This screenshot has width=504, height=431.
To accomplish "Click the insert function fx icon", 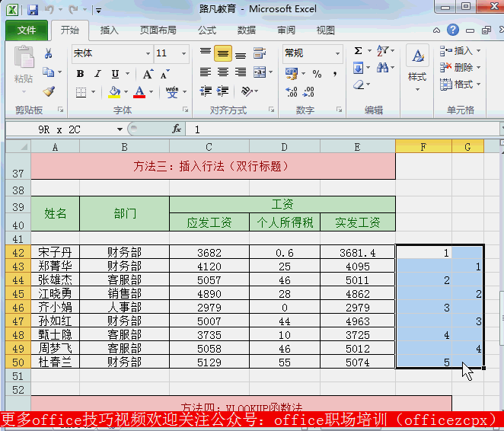I will coord(177,129).
